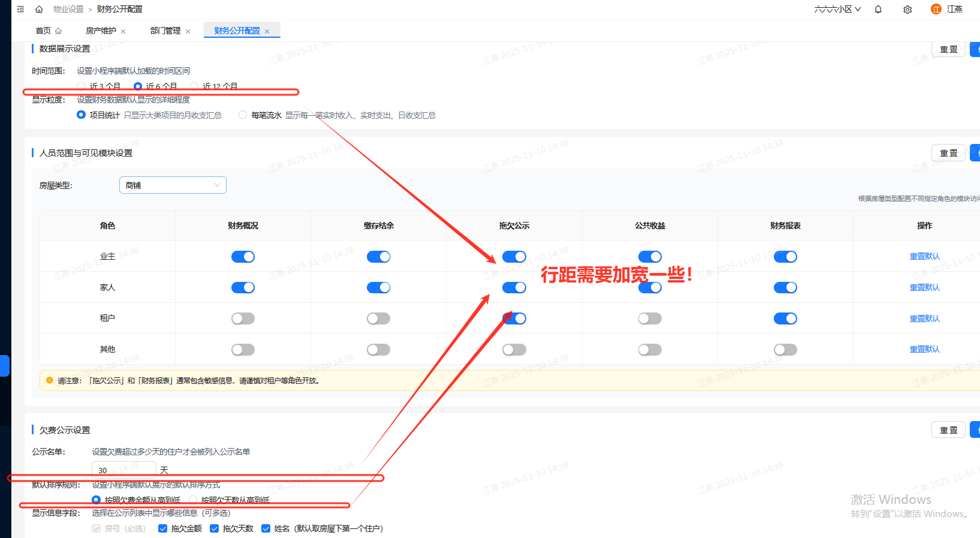The width and height of the screenshot is (980, 538).
Task: Click 重置默认 link for 其他 row
Action: coord(924,349)
